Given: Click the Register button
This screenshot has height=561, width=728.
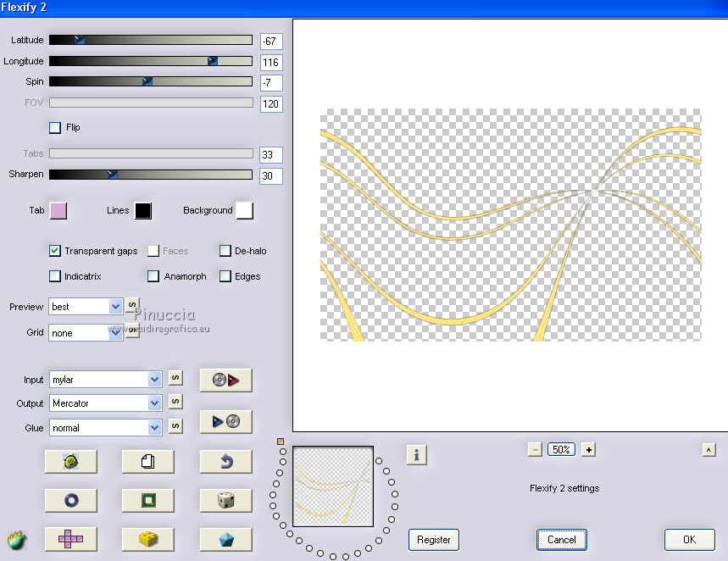Looking at the screenshot, I should tap(434, 540).
